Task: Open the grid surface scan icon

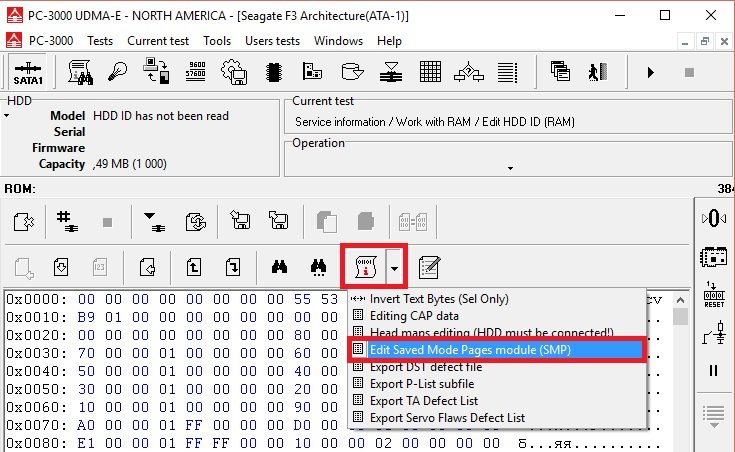Action: (430, 72)
